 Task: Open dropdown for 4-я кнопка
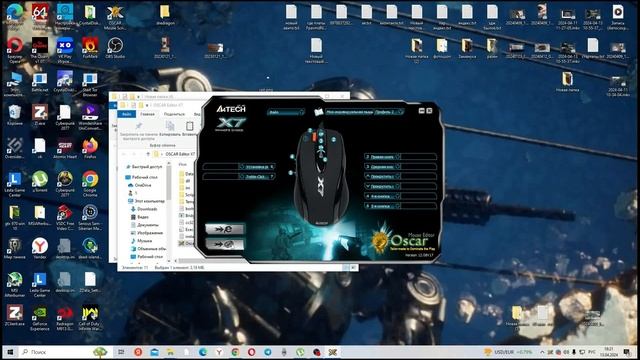382,196
